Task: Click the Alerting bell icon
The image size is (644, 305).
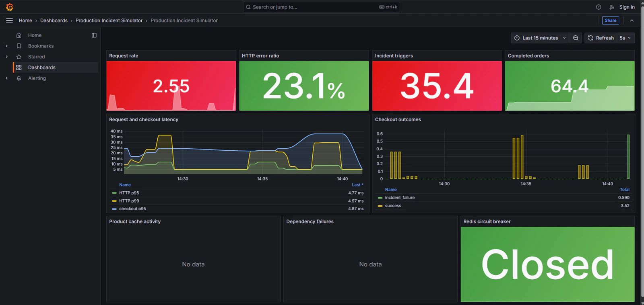Action: (x=19, y=78)
